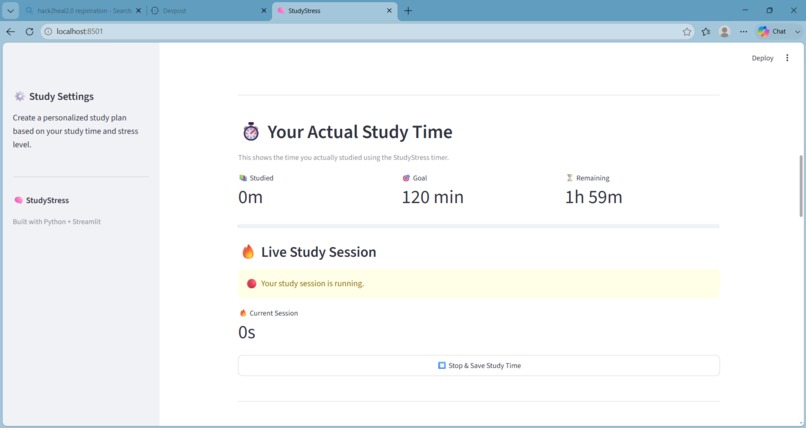Click the stopwatch icon beside Your Actual Study Time
The height and width of the screenshot is (428, 806).
(251, 132)
